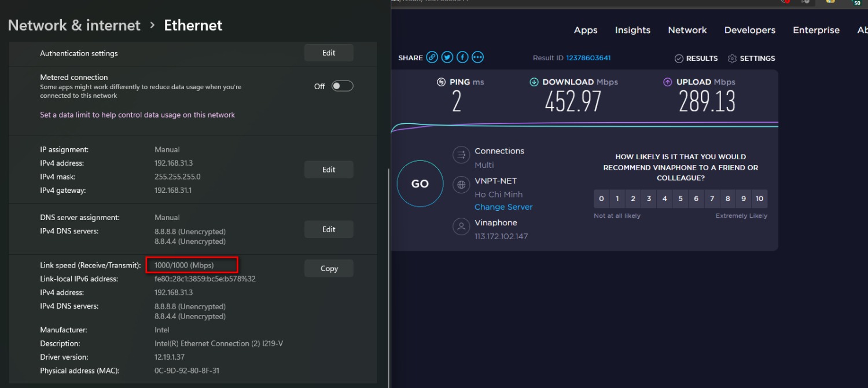The height and width of the screenshot is (388, 868).
Task: Click the globe icon beside VNPT-NET
Action: [x=461, y=185]
